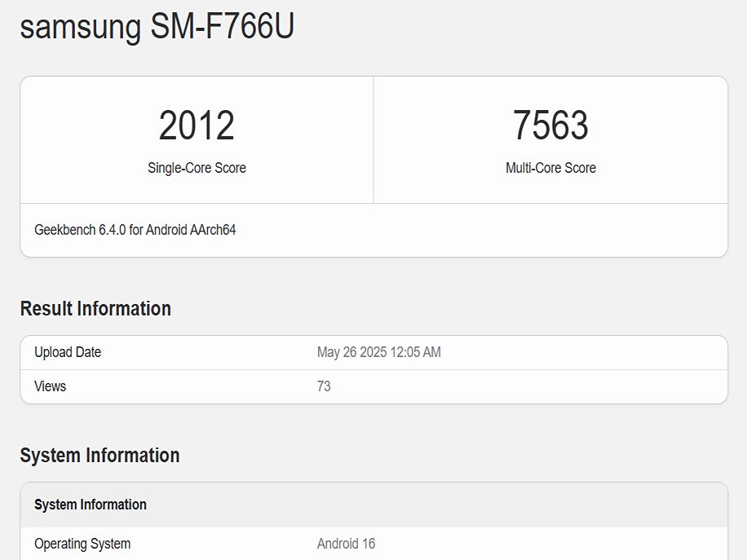Click the 7563 multi-core score number
Image resolution: width=747 pixels, height=560 pixels.
click(x=550, y=126)
